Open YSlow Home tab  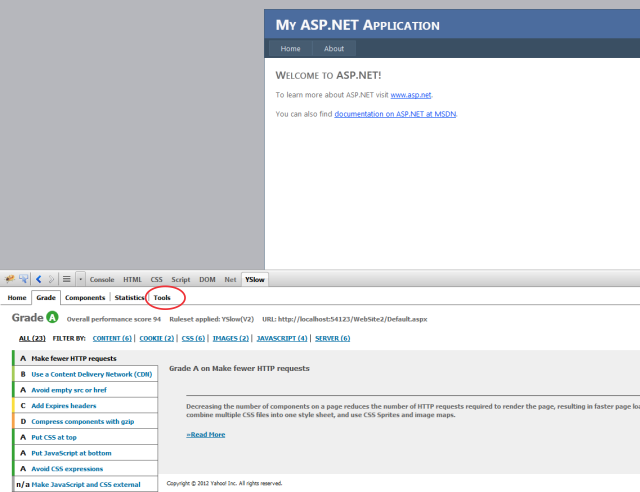[17, 298]
